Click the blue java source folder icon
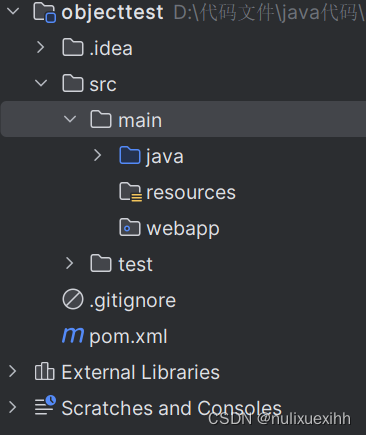Screen dimensions: 366x435 coord(130,155)
